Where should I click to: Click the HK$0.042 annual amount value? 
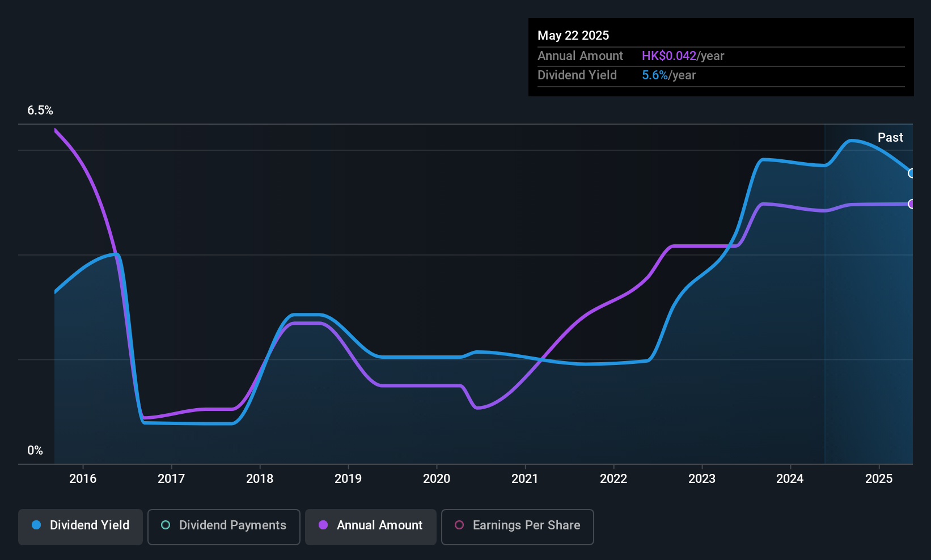[x=668, y=56]
